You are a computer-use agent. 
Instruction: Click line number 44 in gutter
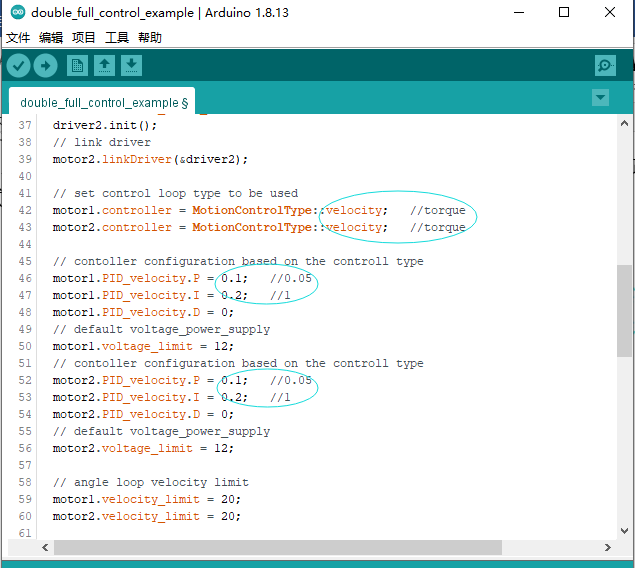[x=25, y=244]
